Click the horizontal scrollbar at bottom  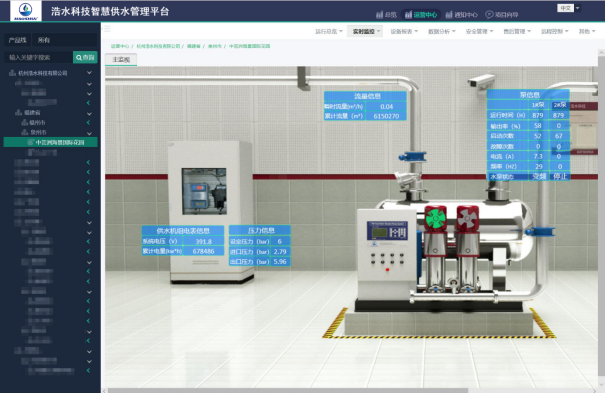(x=287, y=391)
